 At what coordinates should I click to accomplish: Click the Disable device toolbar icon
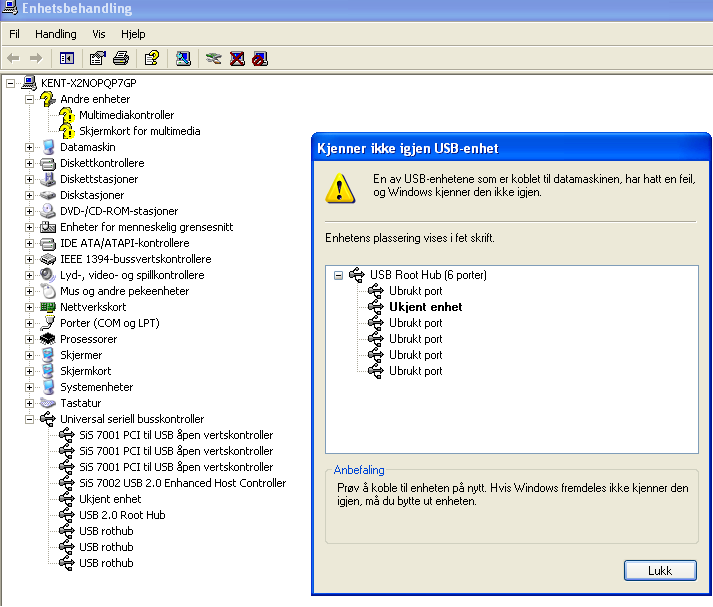coord(260,58)
